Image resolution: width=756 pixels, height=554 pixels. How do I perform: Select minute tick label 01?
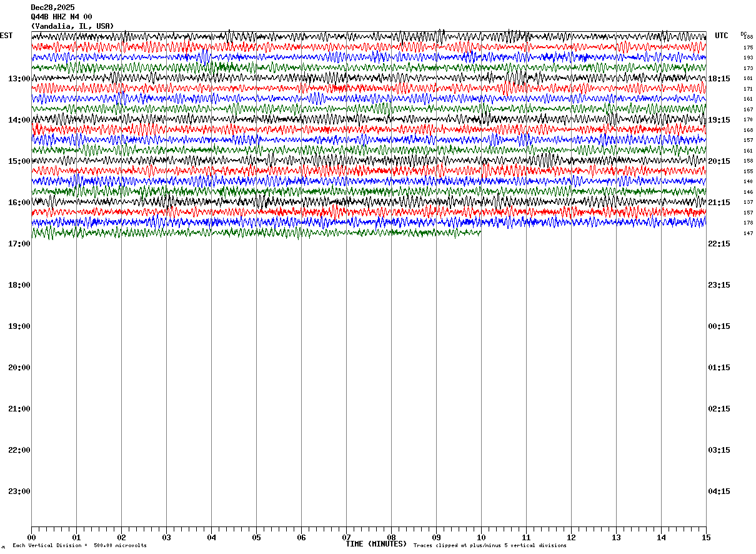tap(76, 538)
